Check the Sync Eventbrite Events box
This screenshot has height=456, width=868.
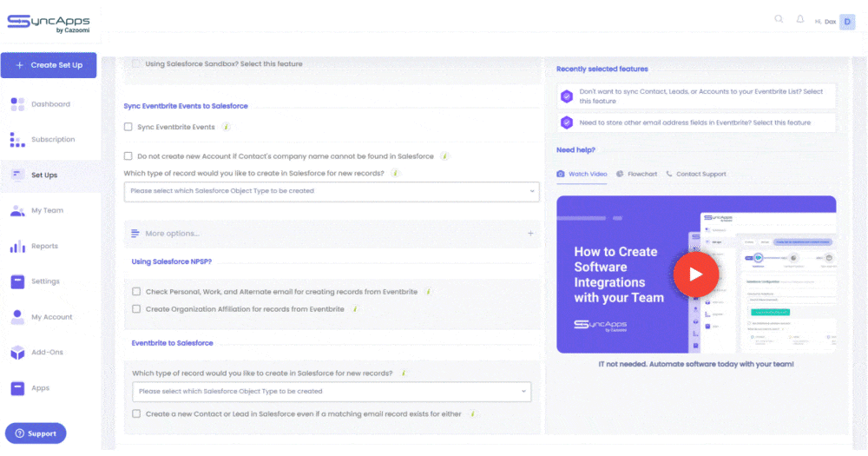click(x=128, y=127)
